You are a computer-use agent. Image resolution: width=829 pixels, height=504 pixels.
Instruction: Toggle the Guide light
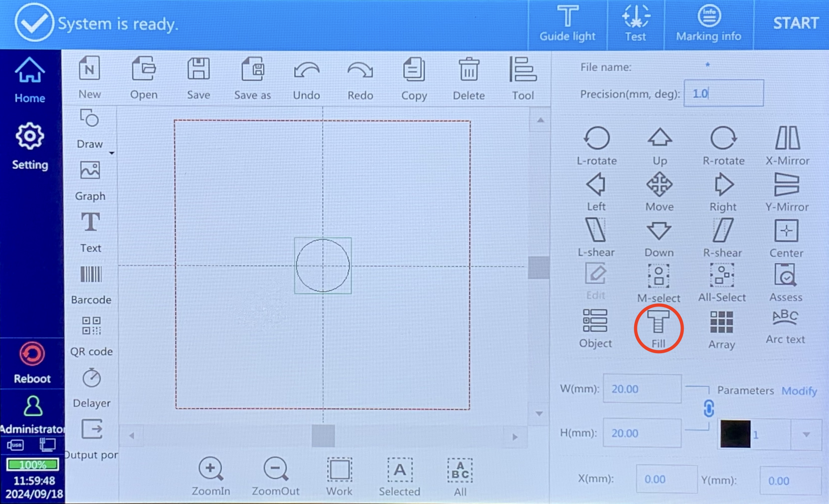[x=567, y=24]
